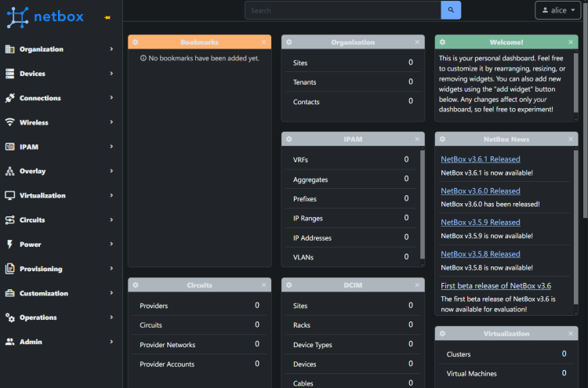Open the NetBox v3.5.8 Released link

481,254
